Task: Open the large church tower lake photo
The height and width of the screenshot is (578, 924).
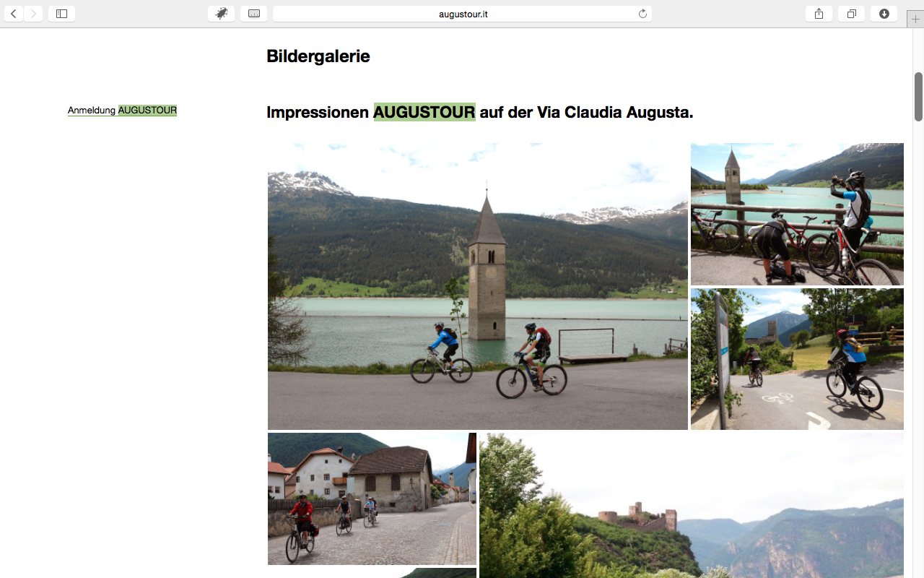Action: point(477,286)
